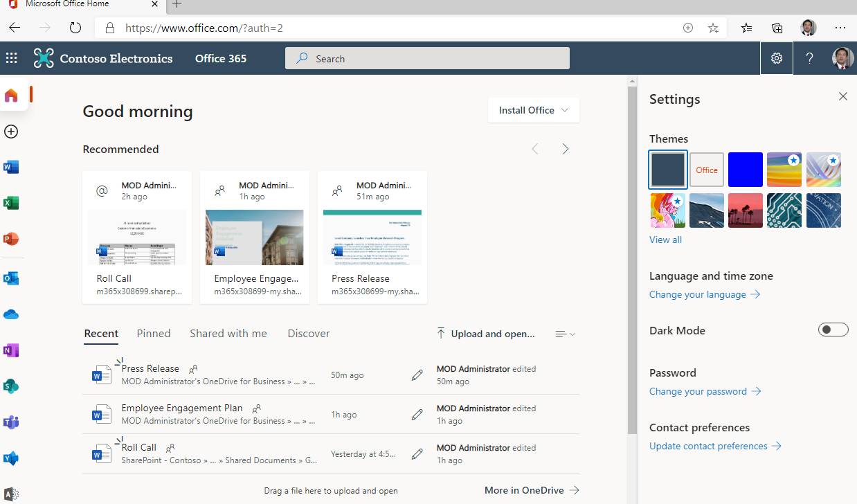Open the app launcher waffle menu
Screen dimensions: 857x504
pos(12,59)
